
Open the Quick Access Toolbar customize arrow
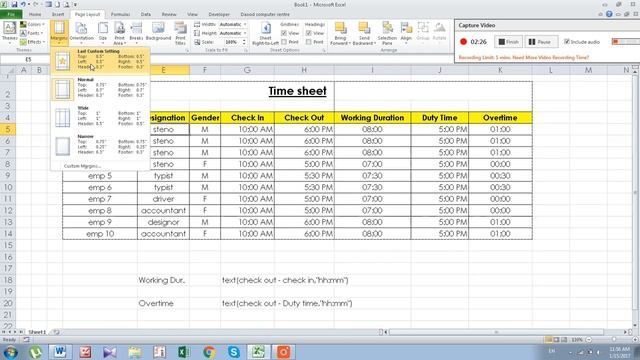76,4
